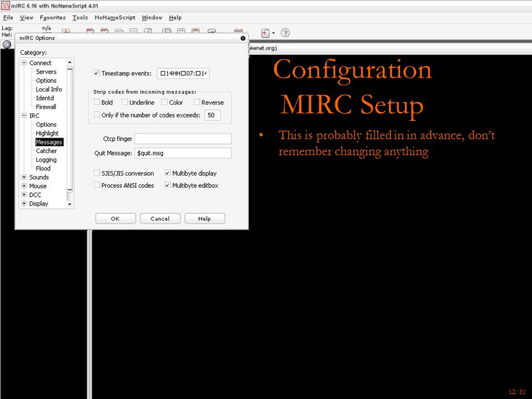The image size is (532, 399).
Task: Click the codes exceeds field showing 50
Action: tap(213, 115)
